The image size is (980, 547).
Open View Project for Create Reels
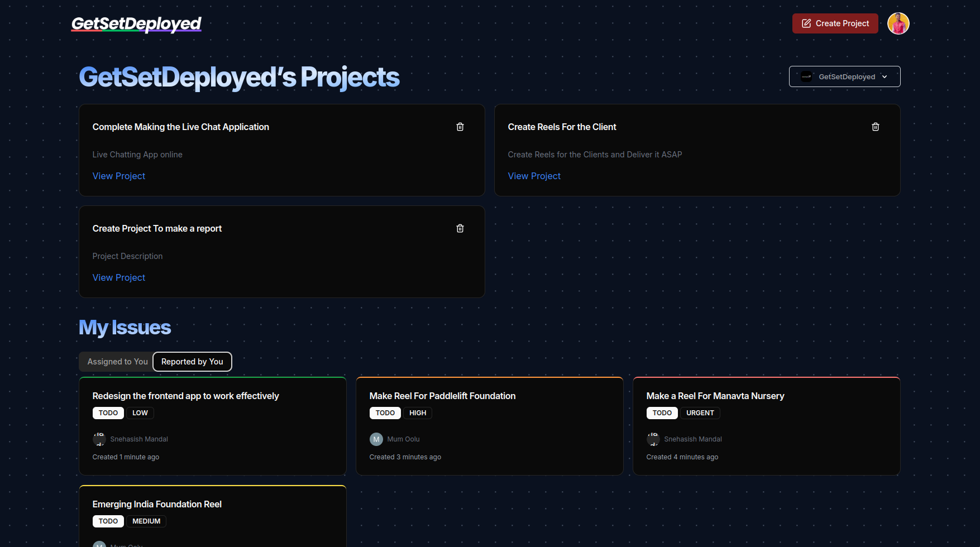click(x=534, y=176)
